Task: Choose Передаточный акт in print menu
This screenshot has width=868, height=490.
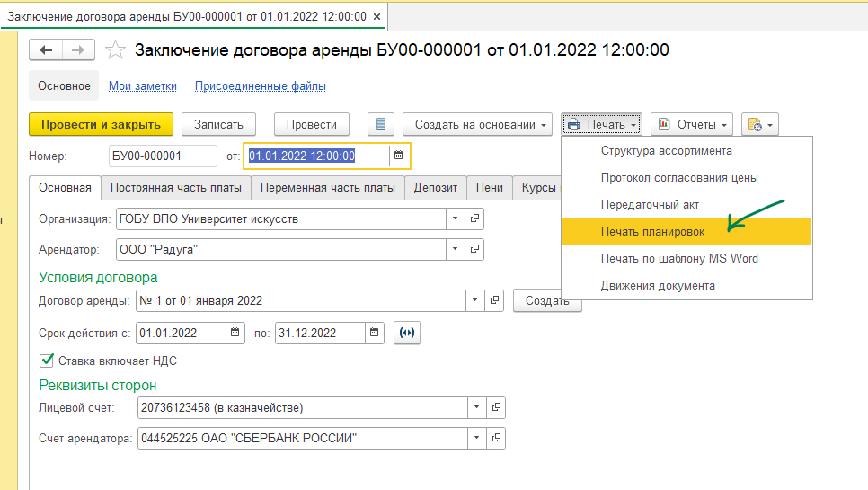Action: point(650,204)
